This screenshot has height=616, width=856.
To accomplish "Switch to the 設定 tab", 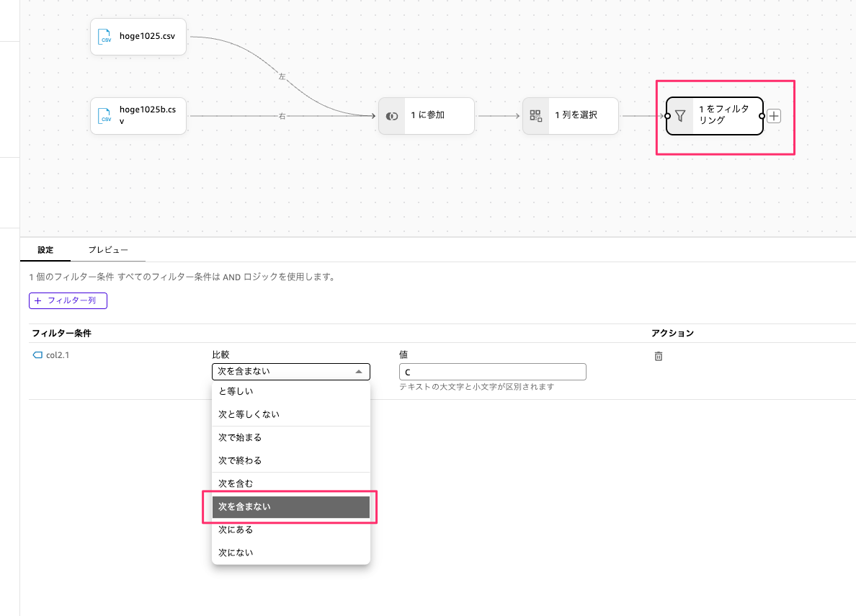I will 45,250.
